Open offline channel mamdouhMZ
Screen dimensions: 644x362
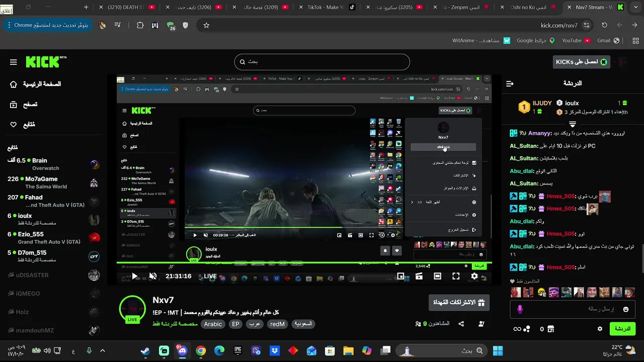53,330
